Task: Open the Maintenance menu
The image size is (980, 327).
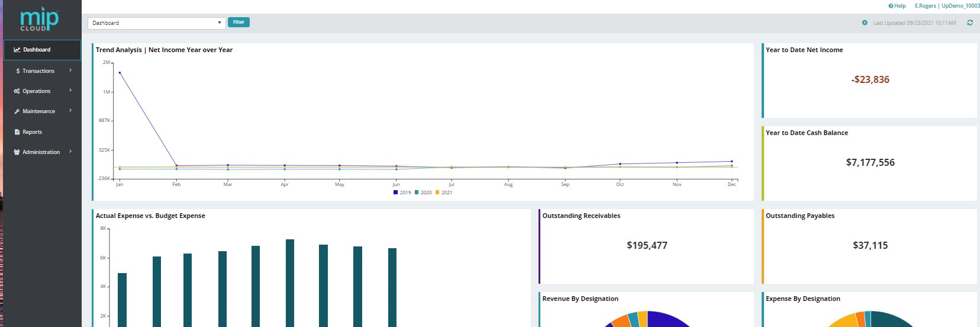Action: pos(42,111)
